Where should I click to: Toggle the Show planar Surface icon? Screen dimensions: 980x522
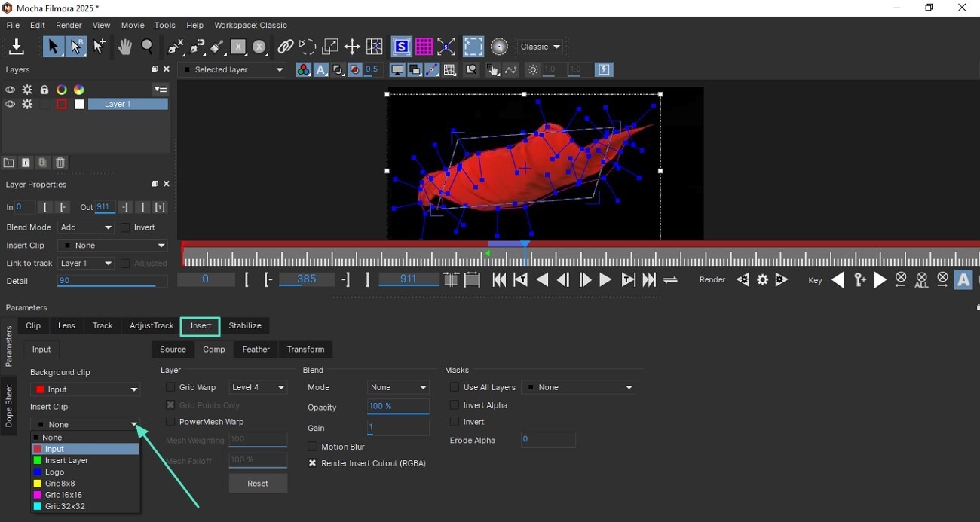click(401, 47)
